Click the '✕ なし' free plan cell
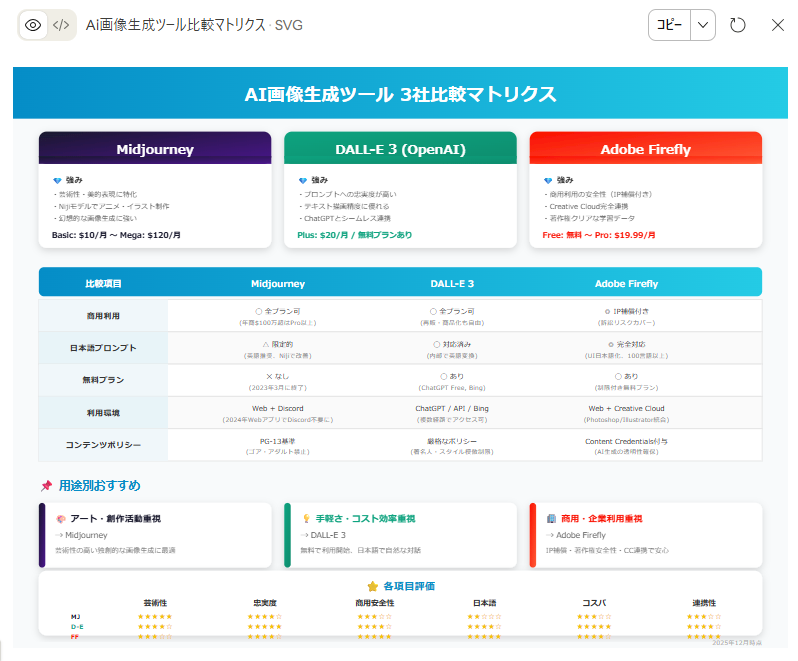 278,376
